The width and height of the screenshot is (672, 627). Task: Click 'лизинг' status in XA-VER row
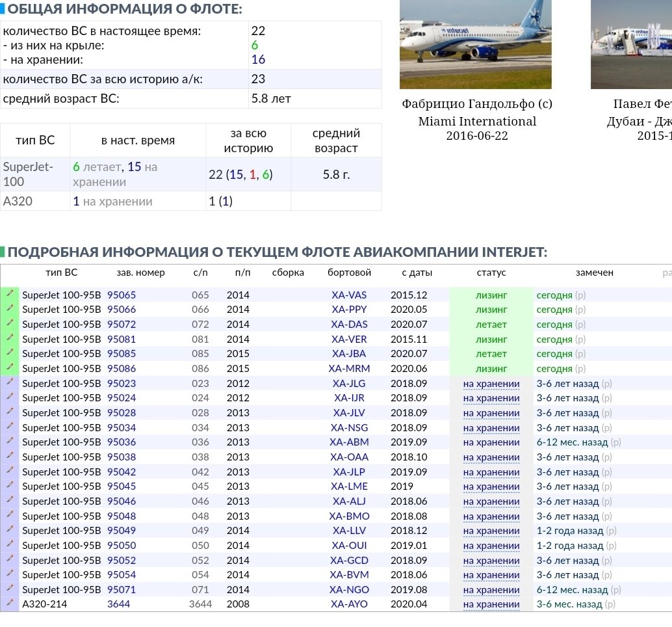[491, 340]
